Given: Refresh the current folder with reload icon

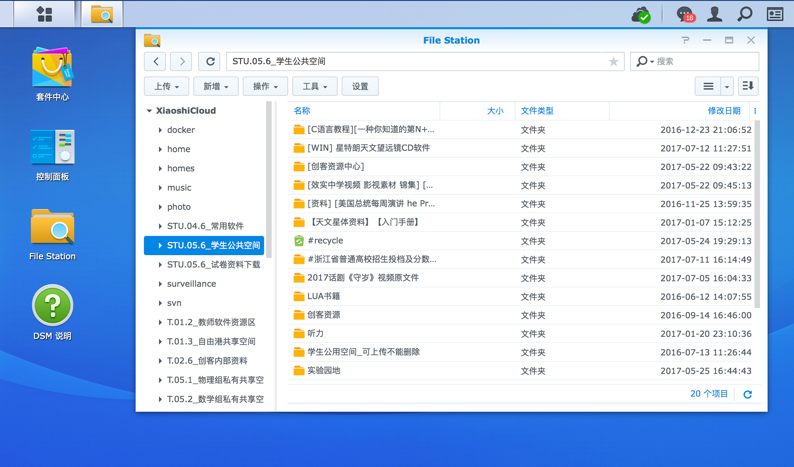Looking at the screenshot, I should (210, 62).
